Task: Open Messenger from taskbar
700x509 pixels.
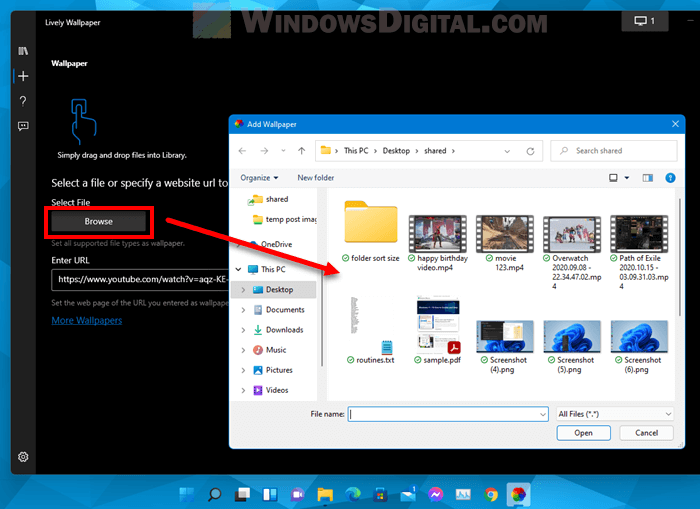Action: coord(435,494)
